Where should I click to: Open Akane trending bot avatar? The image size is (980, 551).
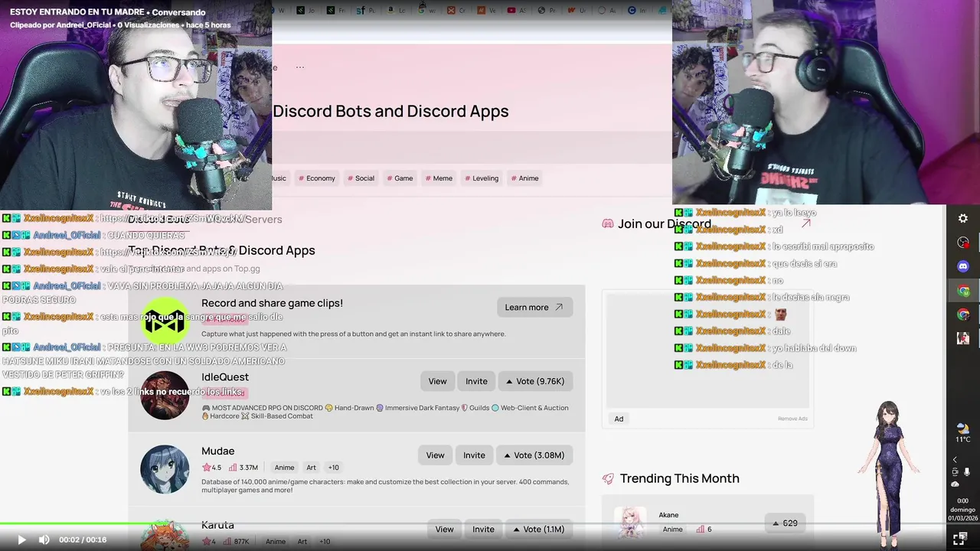[630, 523]
